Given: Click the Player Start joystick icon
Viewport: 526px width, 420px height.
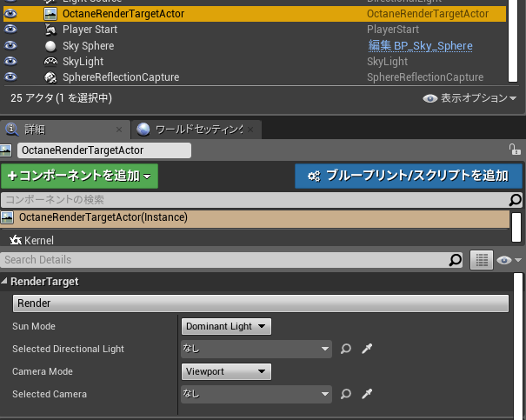Looking at the screenshot, I should tap(50, 30).
